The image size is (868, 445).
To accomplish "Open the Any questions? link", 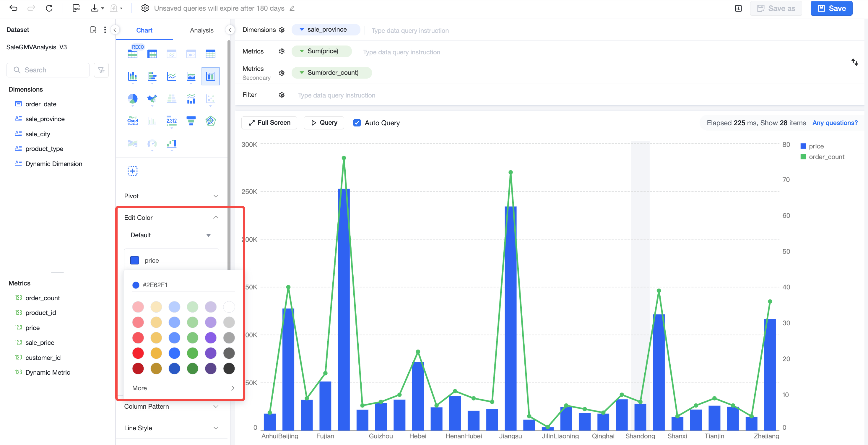I will pos(835,123).
